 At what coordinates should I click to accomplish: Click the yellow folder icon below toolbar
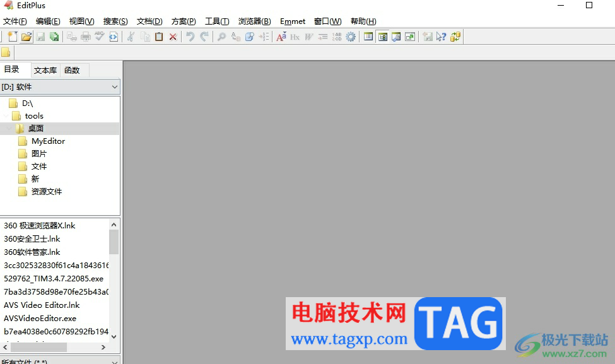click(x=6, y=52)
